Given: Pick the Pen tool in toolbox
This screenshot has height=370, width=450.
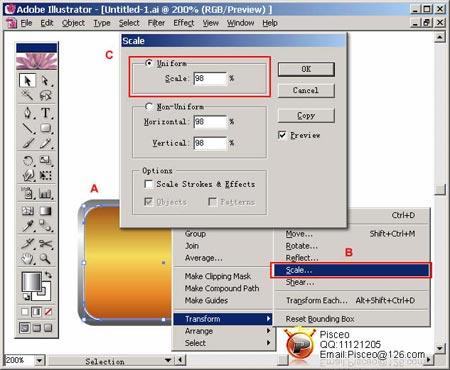Looking at the screenshot, I should coord(28,113).
